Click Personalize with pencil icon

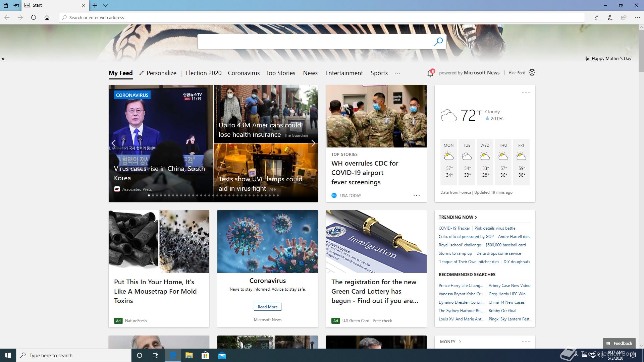158,73
